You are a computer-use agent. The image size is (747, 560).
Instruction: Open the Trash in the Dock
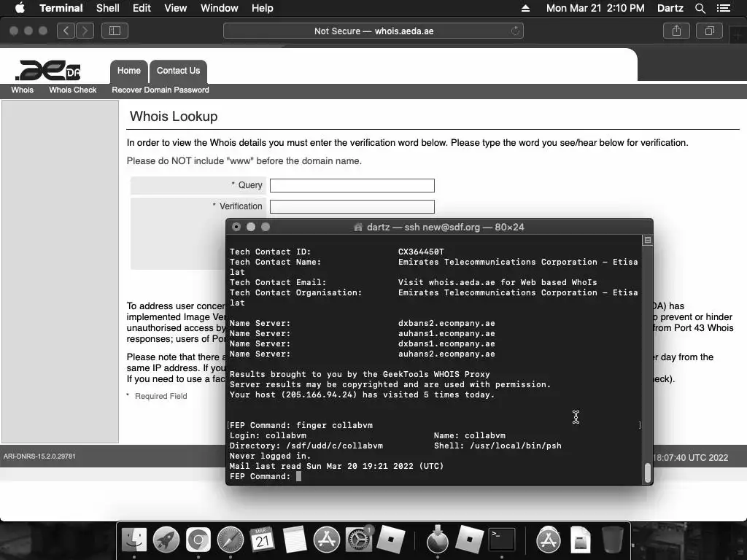coord(612,540)
